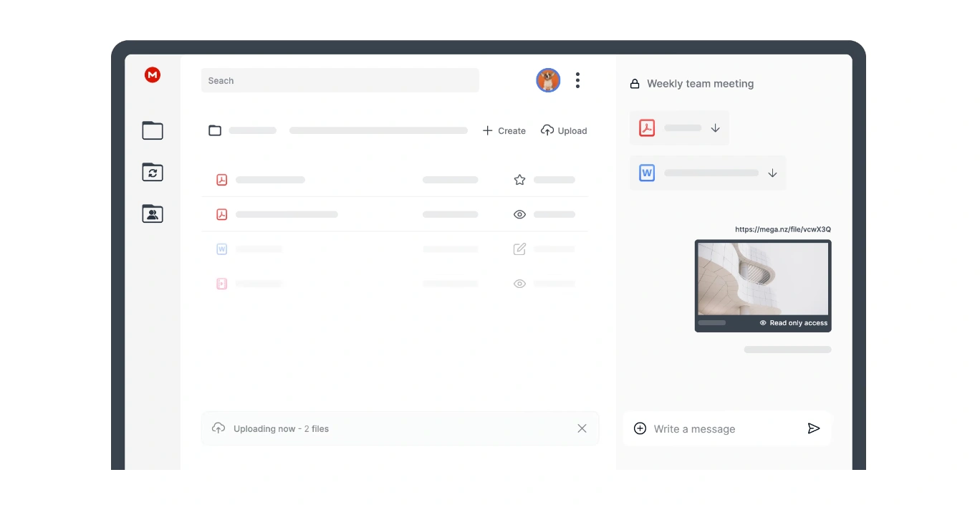
Task: Click the red MEGA logo icon
Action: pyautogui.click(x=152, y=75)
